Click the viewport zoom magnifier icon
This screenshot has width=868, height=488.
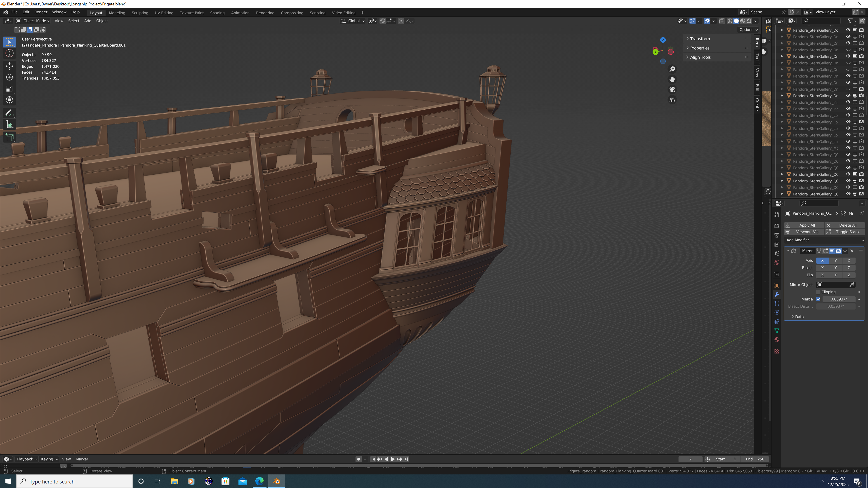coord(672,69)
